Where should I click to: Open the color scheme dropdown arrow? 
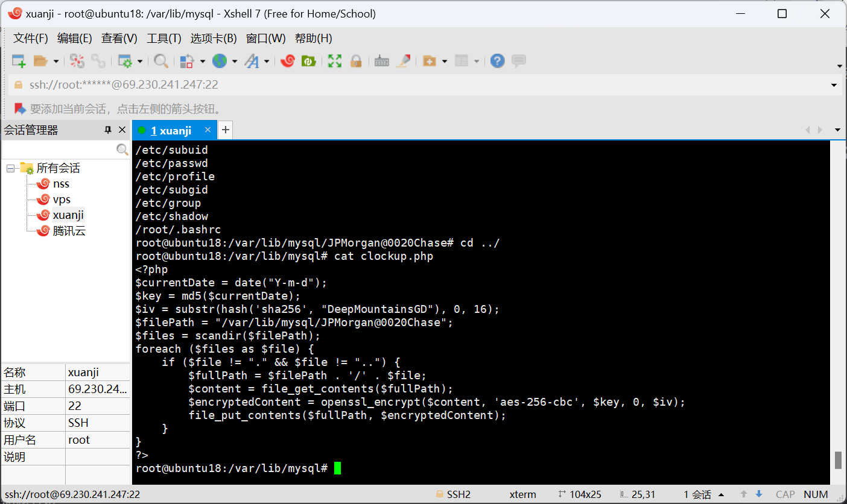[x=202, y=61]
